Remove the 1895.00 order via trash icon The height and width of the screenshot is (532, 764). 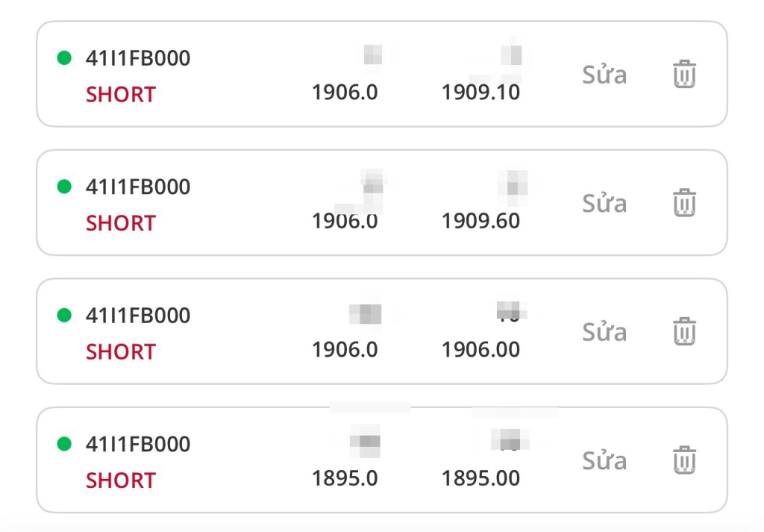tap(684, 460)
